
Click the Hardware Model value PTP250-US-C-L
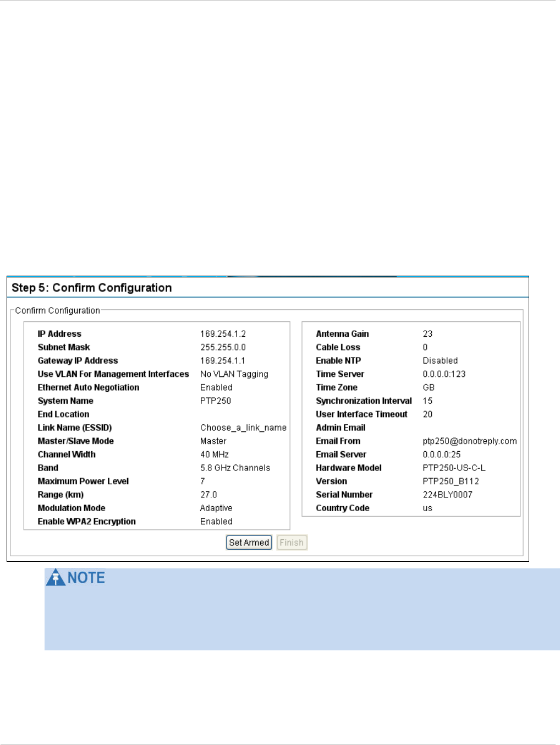coord(454,468)
